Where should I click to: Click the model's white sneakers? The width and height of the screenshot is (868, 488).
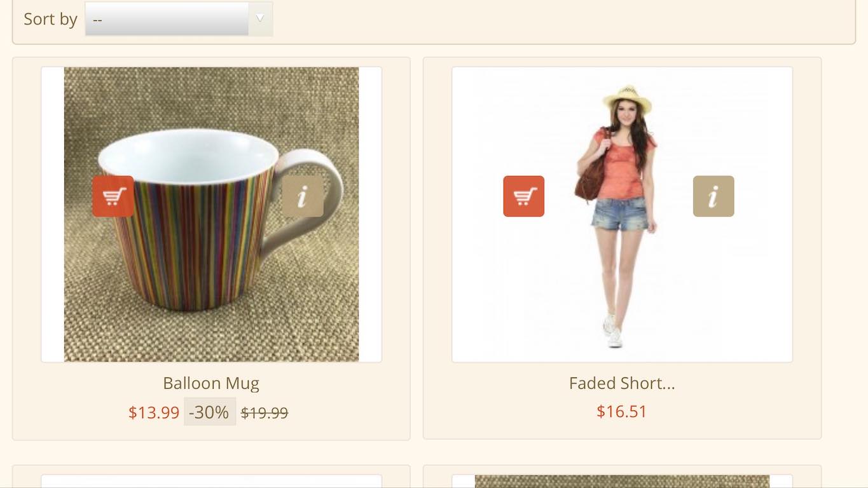click(x=612, y=331)
